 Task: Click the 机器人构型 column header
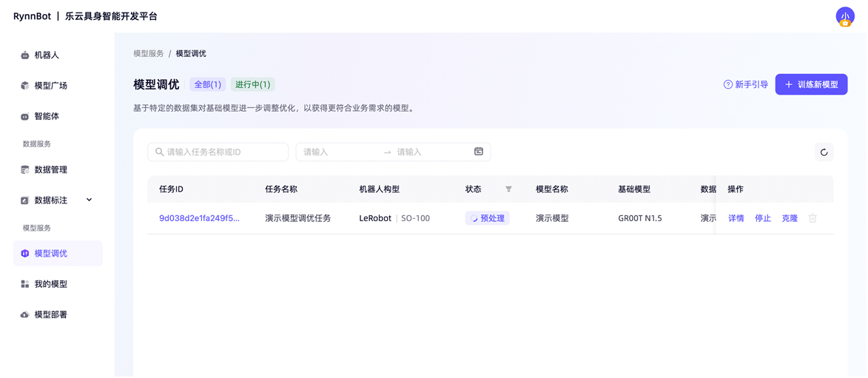tap(379, 189)
